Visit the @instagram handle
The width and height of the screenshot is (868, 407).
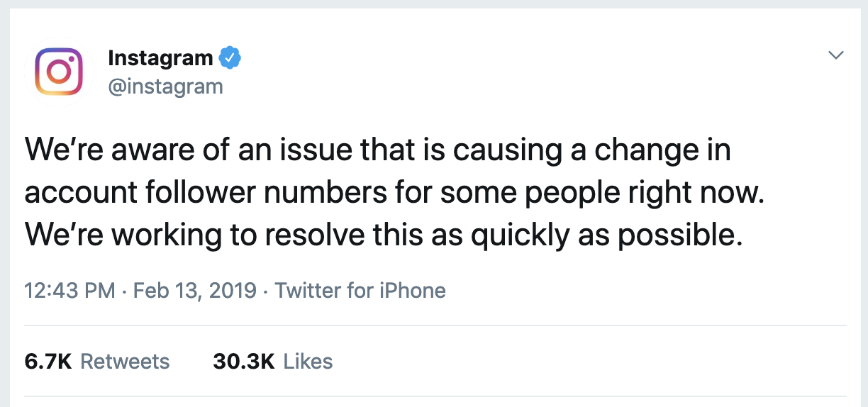click(165, 87)
